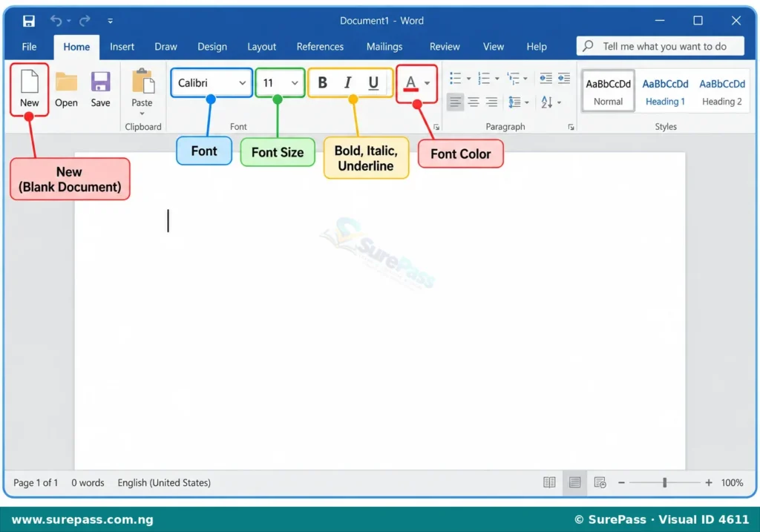Decrease the paragraph indent

[x=546, y=78]
